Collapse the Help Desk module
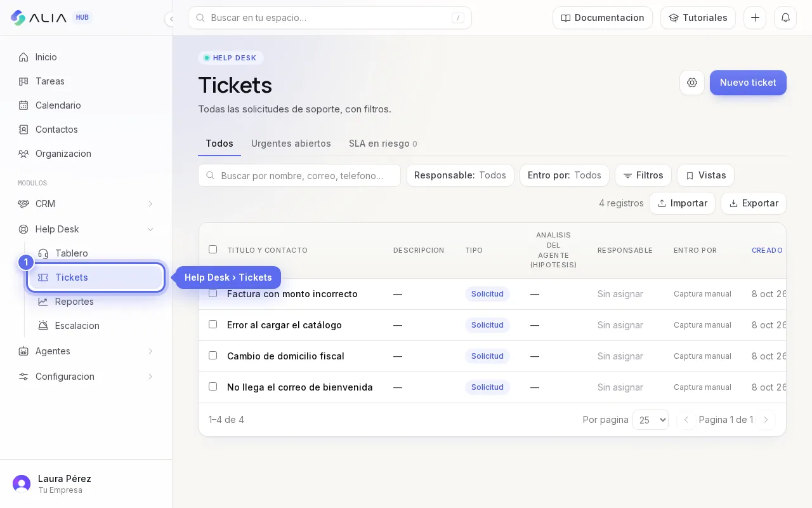Screen dimensions: 812x508 pyautogui.click(x=86, y=229)
